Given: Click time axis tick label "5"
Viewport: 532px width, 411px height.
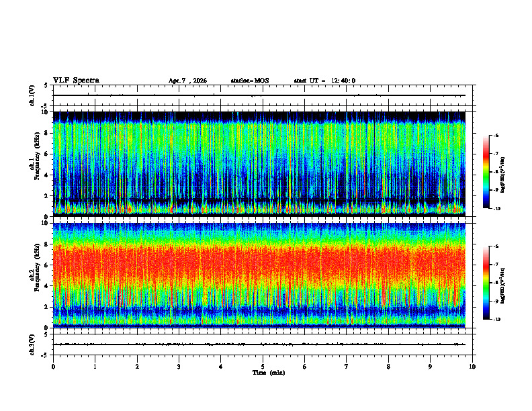Looking at the screenshot, I should tap(263, 367).
